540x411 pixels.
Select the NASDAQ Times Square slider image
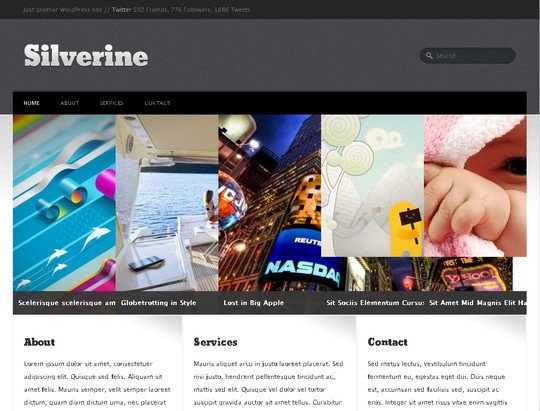[270, 203]
